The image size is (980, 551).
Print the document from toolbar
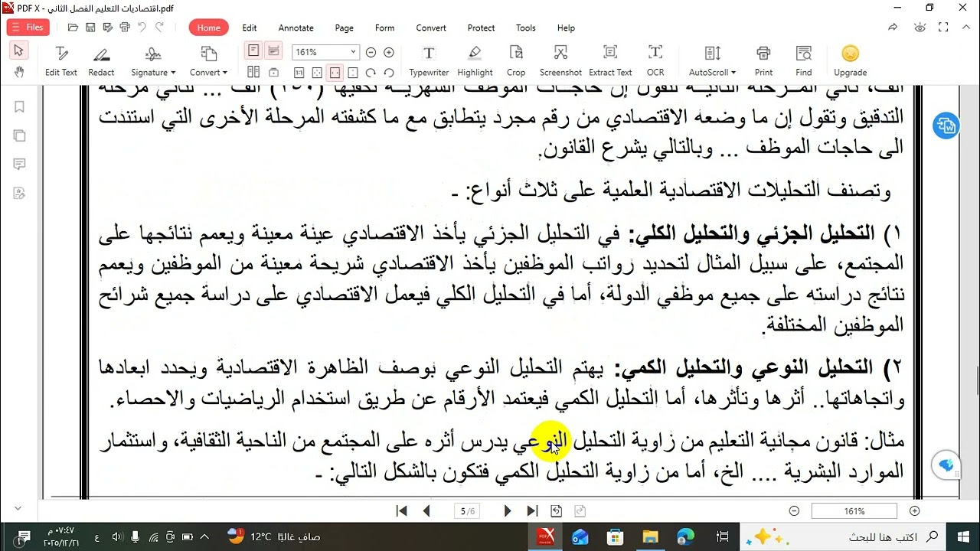point(763,61)
